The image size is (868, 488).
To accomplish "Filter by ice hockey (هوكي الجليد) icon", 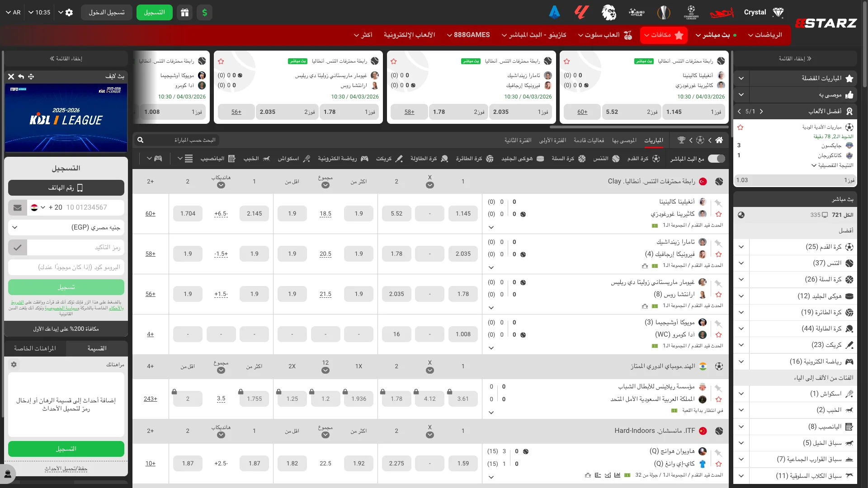I will click(x=540, y=159).
